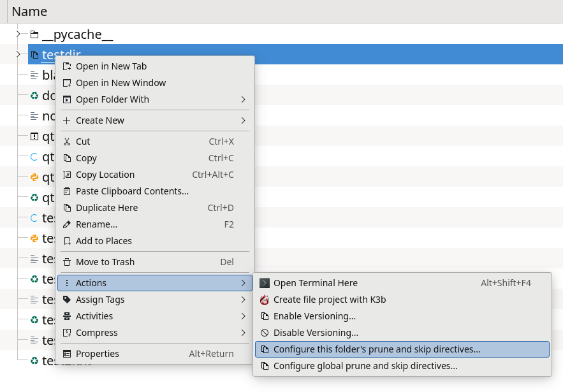
Task: Select Rename menu entry
Action: click(155, 224)
